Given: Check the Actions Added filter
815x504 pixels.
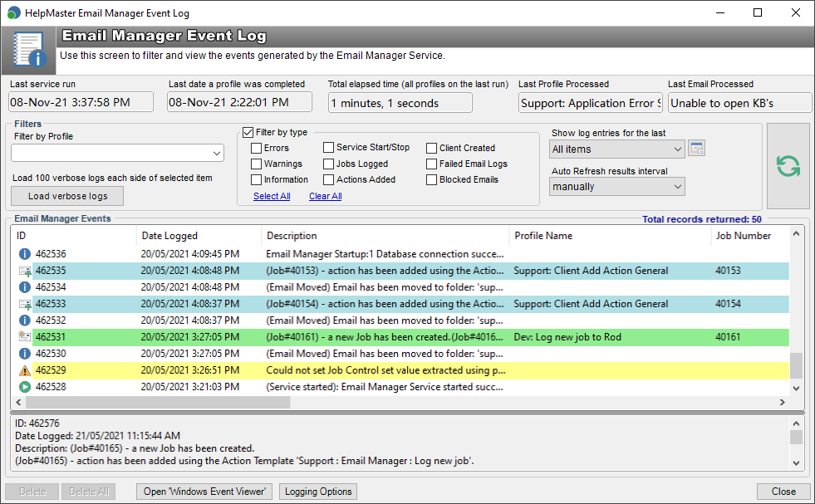Looking at the screenshot, I should 328,179.
